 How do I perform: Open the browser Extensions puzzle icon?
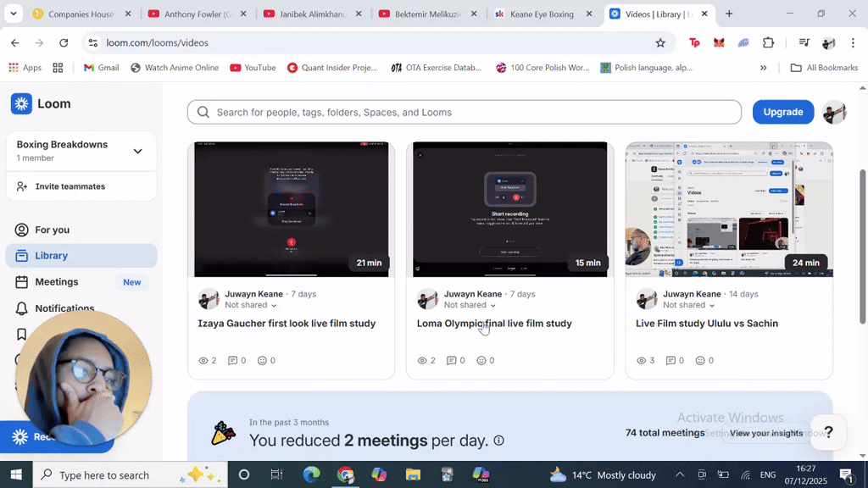[768, 42]
